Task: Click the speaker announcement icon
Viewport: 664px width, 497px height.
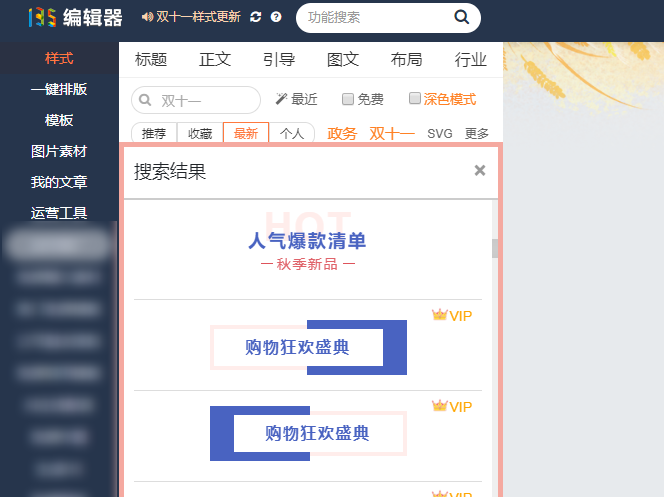Action: (x=147, y=17)
